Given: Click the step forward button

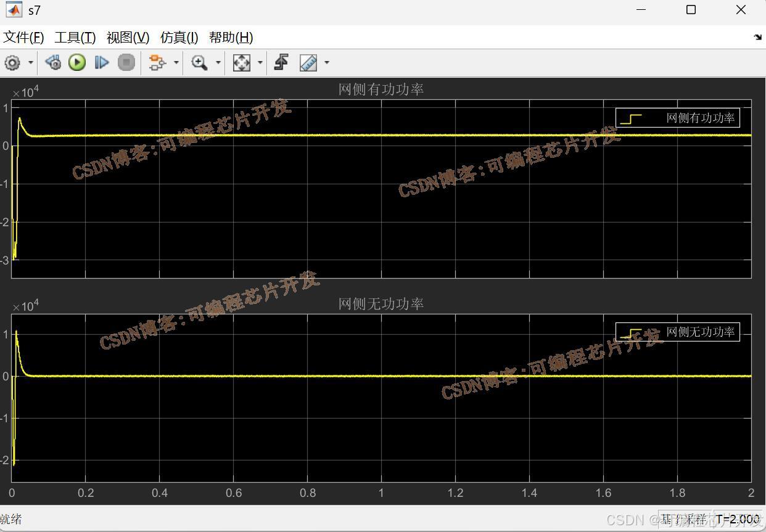Looking at the screenshot, I should point(102,62).
